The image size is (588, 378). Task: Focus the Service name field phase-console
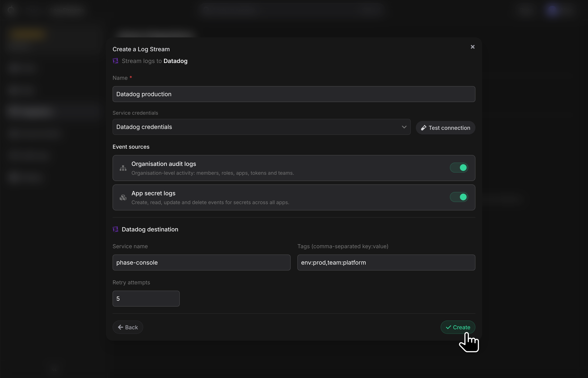201,262
